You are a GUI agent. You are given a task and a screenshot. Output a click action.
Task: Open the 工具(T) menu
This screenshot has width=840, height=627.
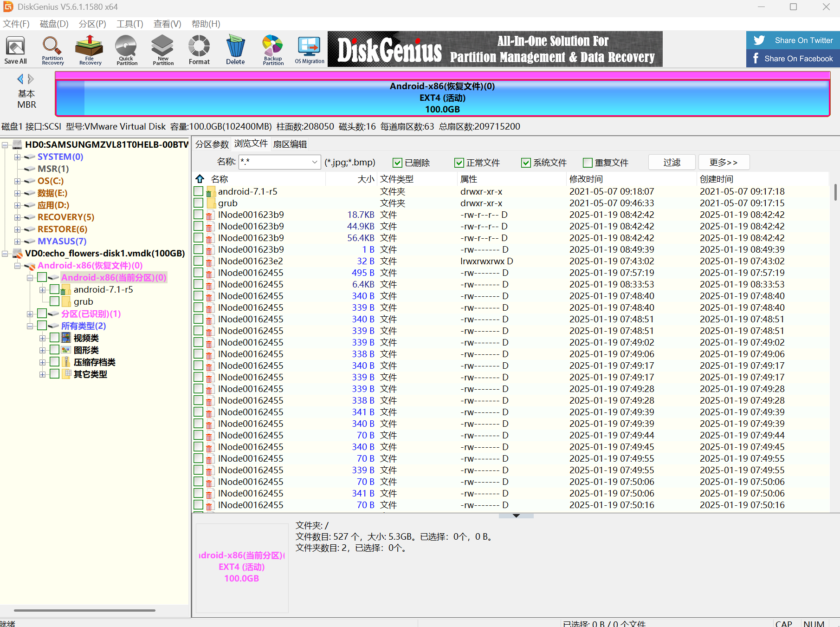[129, 24]
